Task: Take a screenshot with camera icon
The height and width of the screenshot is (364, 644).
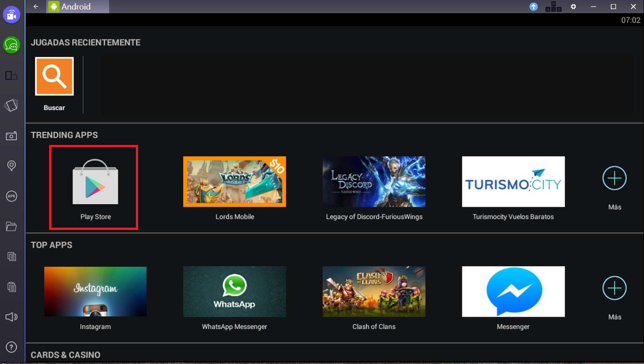Action: (11, 136)
